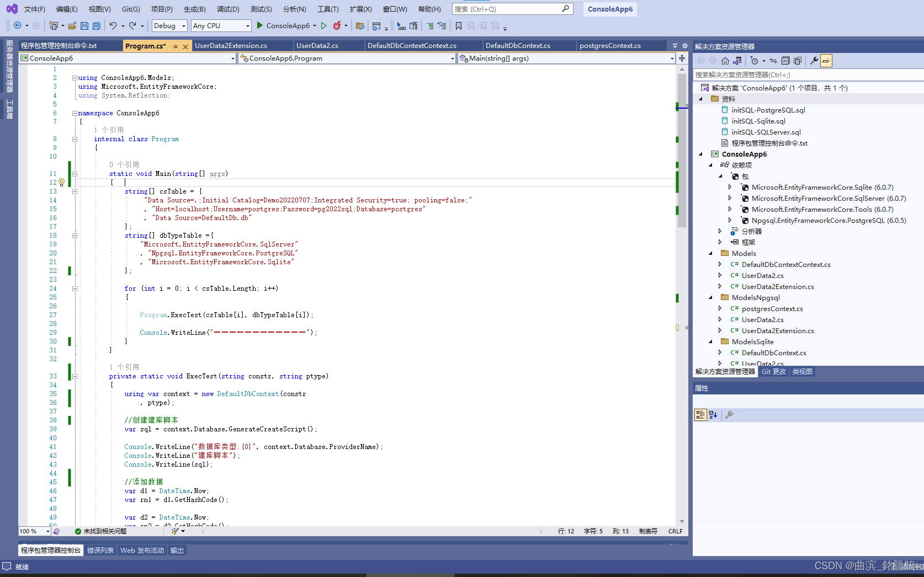The width and height of the screenshot is (924, 577).
Task: Open the Debug configuration dropdown
Action: [x=169, y=25]
